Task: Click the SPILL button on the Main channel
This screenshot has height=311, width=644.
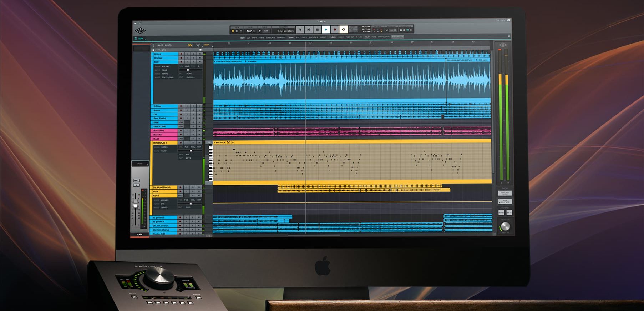Action: [x=136, y=180]
